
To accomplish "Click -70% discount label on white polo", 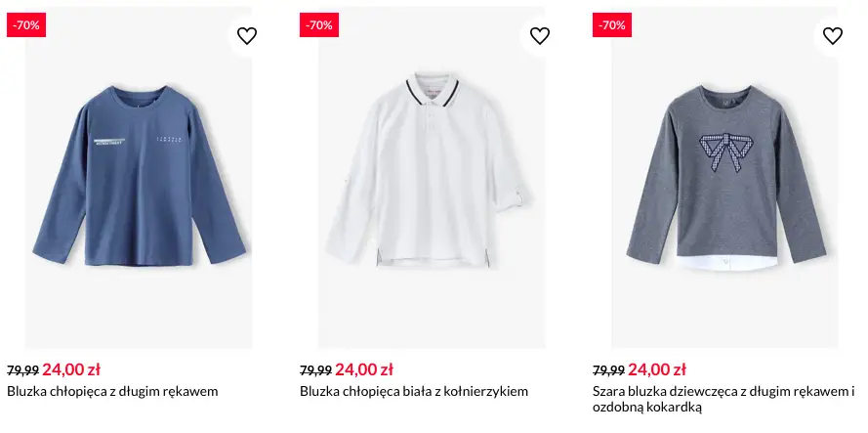I will 319,25.
